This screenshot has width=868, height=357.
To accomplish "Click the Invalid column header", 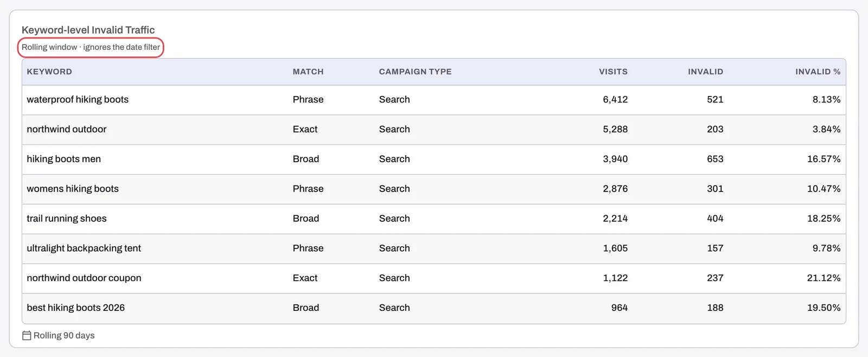I will tap(705, 72).
